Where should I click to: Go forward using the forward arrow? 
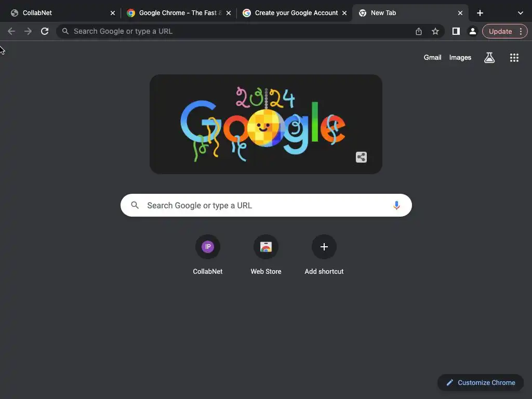(x=28, y=31)
